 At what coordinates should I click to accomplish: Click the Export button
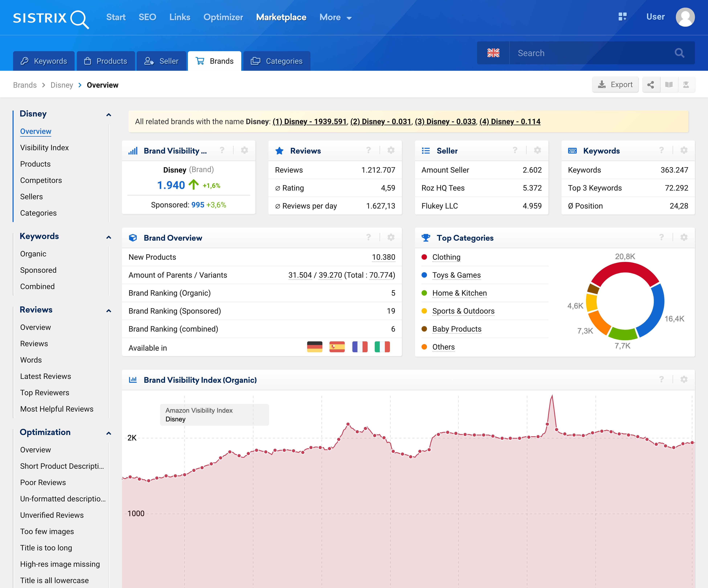pos(615,85)
